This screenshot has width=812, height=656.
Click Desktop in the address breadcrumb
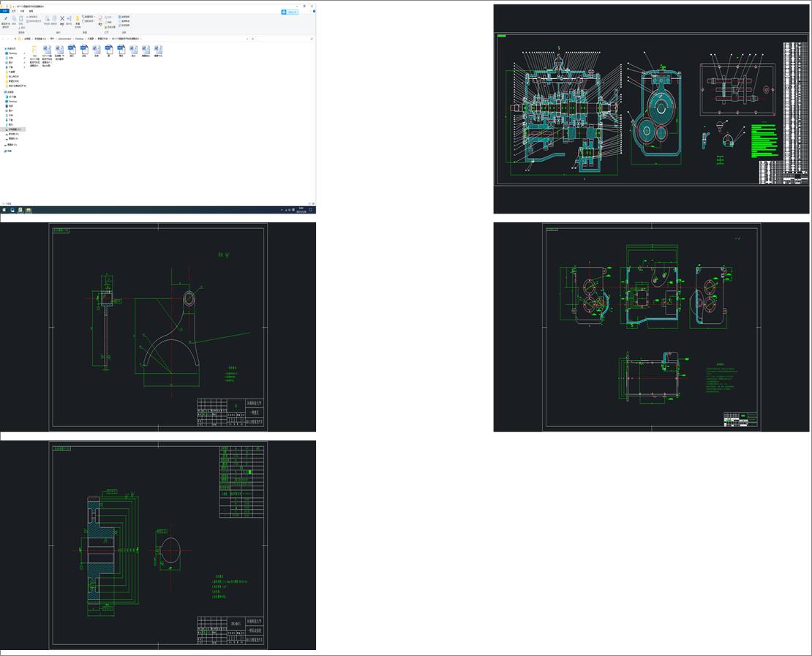click(x=79, y=39)
